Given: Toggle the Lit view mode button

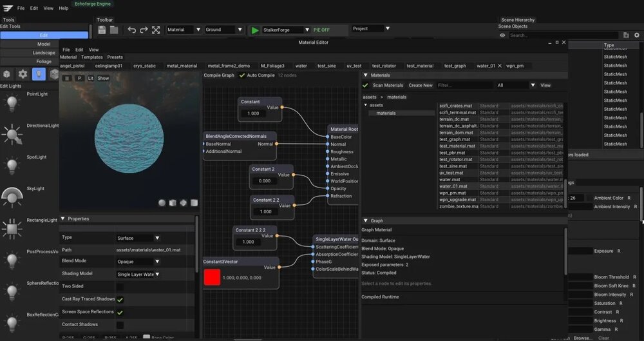Looking at the screenshot, I should [x=90, y=78].
